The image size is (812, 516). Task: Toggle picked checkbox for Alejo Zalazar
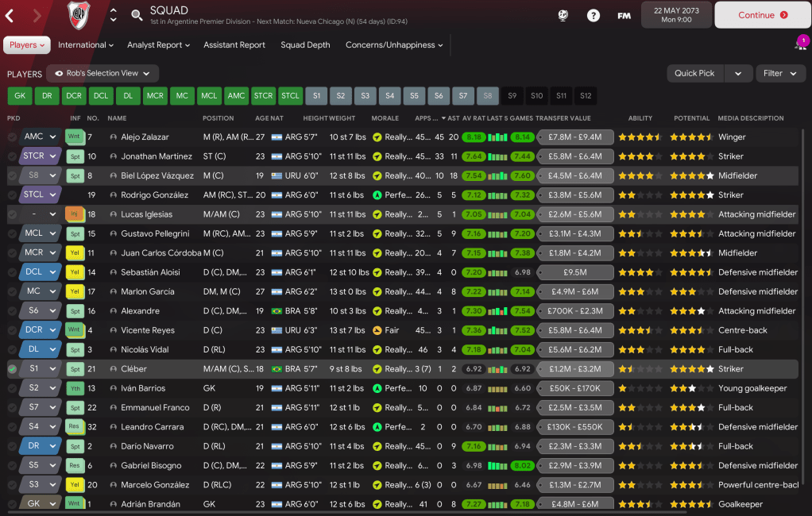[12, 137]
